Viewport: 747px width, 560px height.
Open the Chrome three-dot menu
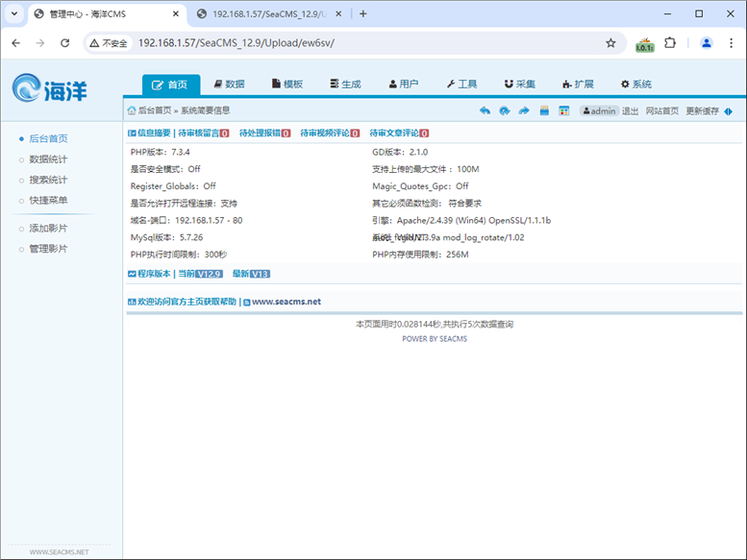tap(732, 43)
